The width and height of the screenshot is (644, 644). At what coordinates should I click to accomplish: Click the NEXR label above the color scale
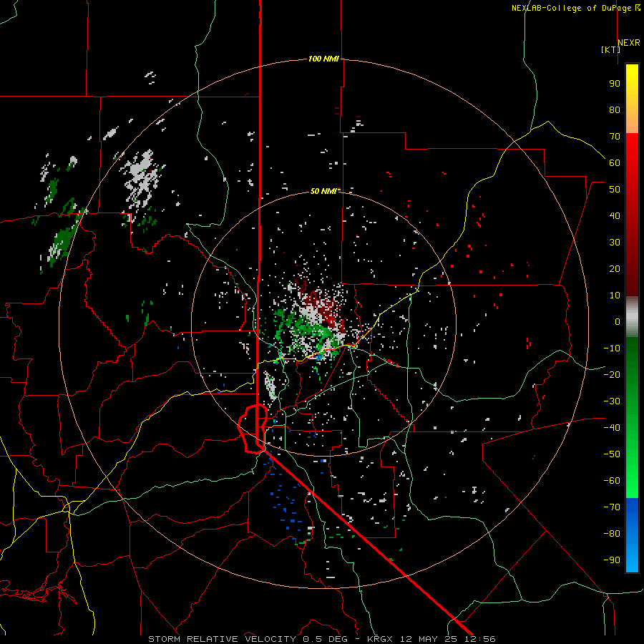pos(629,43)
